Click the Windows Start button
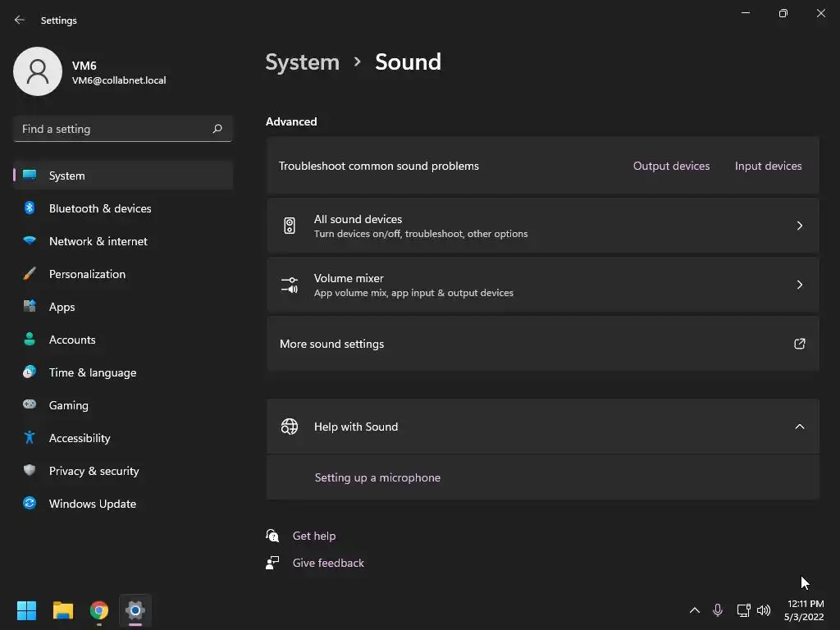Screen dimensions: 840x630 [27, 610]
